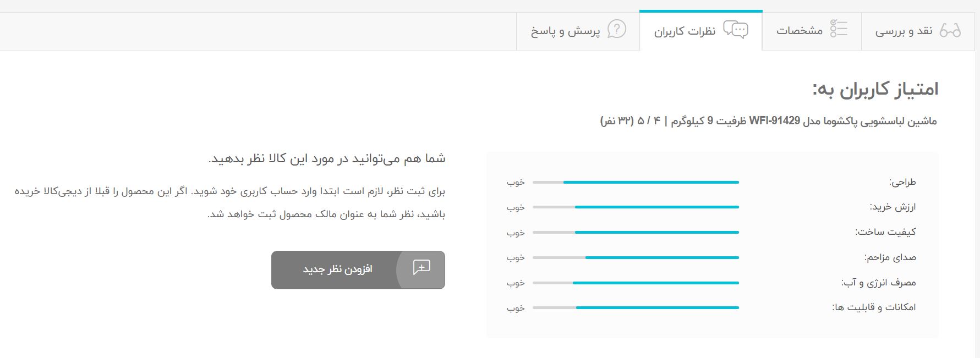Click the خوب label next to صدای مزاحم
Screen dimensions: 980x358
tap(516, 257)
